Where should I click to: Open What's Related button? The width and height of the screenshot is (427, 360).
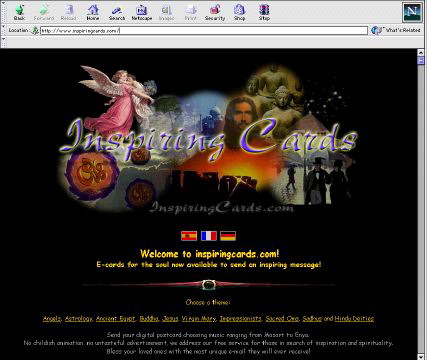pos(396,30)
